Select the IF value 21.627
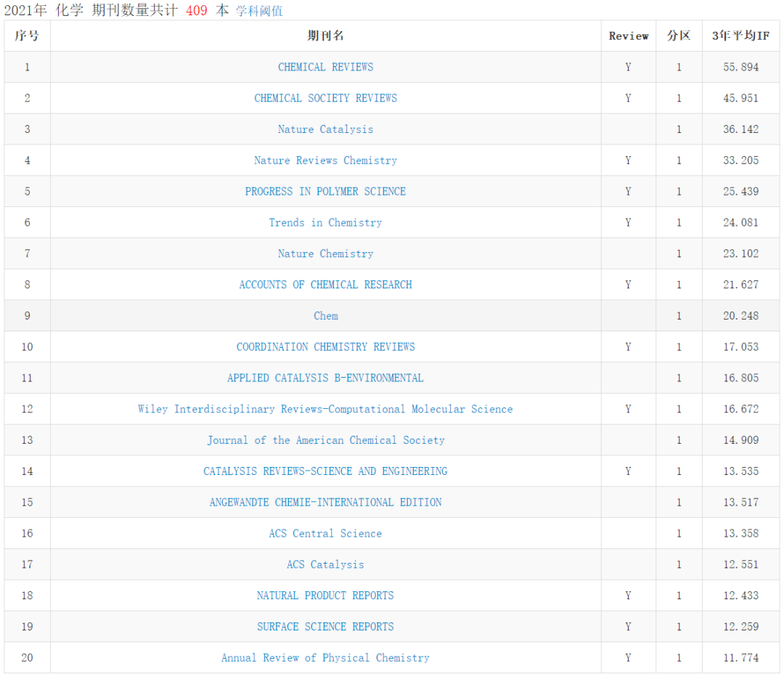The width and height of the screenshot is (784, 674). pyautogui.click(x=741, y=285)
